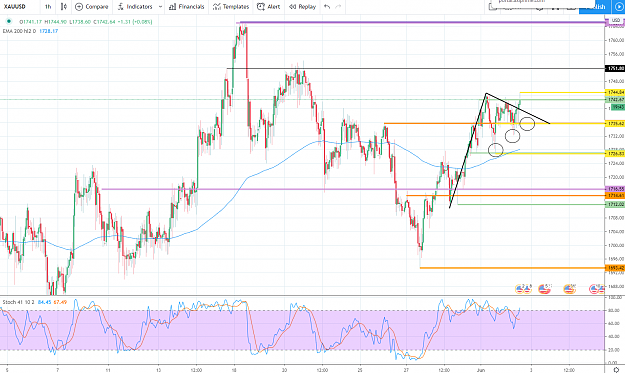The height and width of the screenshot is (373, 625).
Task: Open the XAUUSD symbol search
Action: pos(15,7)
